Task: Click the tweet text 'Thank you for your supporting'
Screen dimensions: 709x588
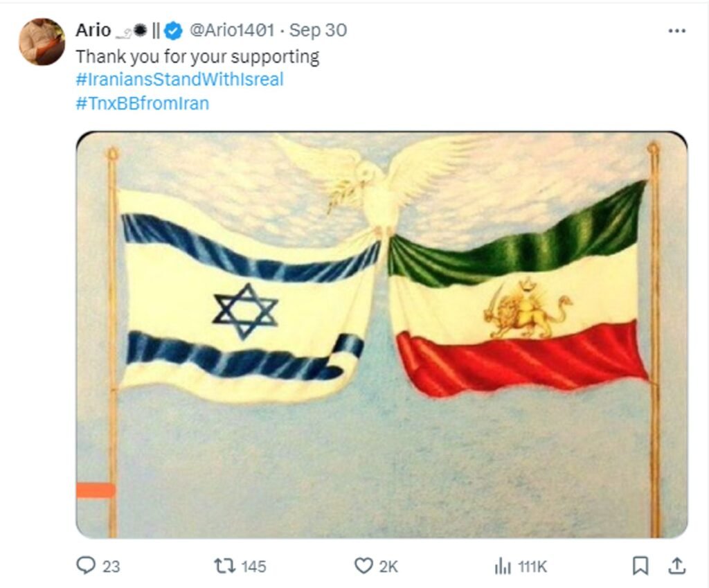Action: click(x=197, y=57)
